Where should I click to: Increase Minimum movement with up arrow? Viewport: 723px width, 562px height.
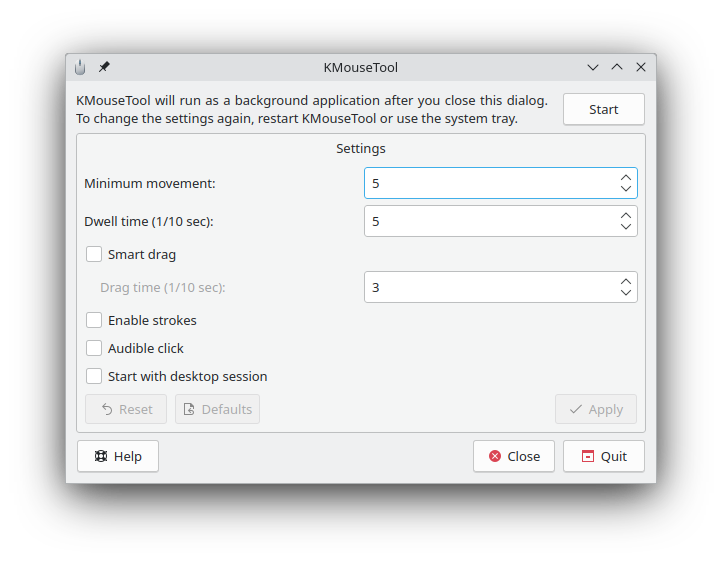point(626,177)
